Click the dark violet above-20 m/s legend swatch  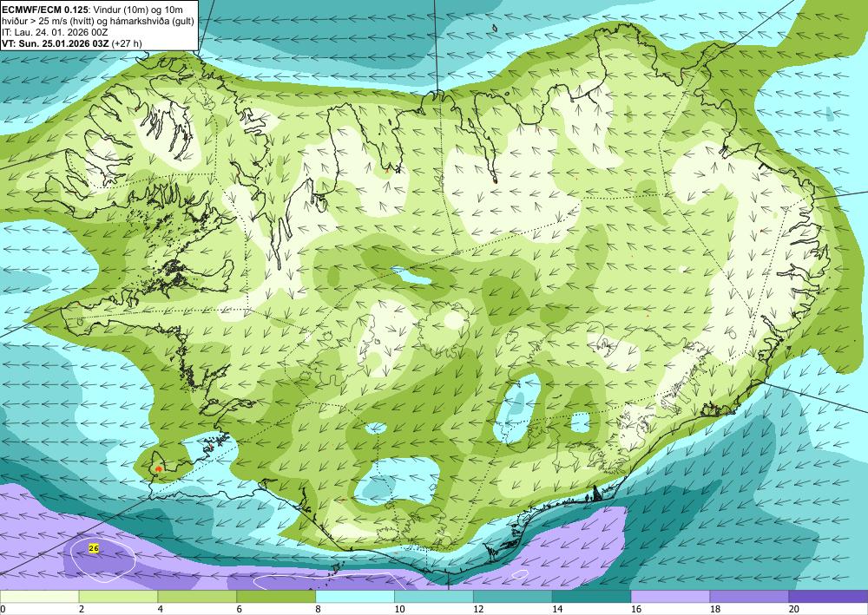coord(828,597)
